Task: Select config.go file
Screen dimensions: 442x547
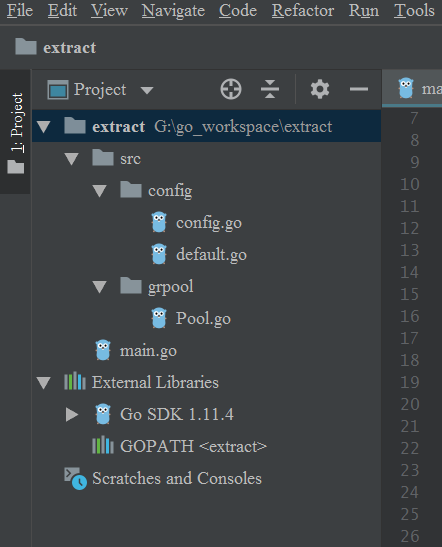Action: [209, 223]
